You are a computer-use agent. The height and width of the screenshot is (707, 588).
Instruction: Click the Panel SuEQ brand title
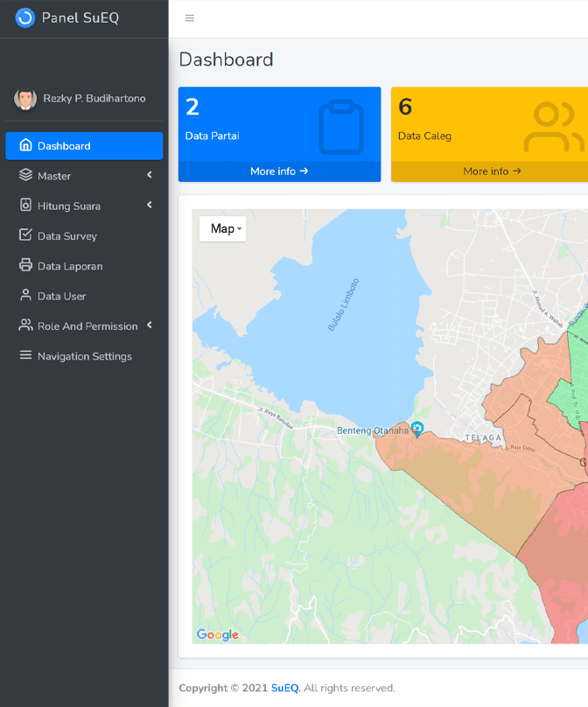pyautogui.click(x=80, y=17)
